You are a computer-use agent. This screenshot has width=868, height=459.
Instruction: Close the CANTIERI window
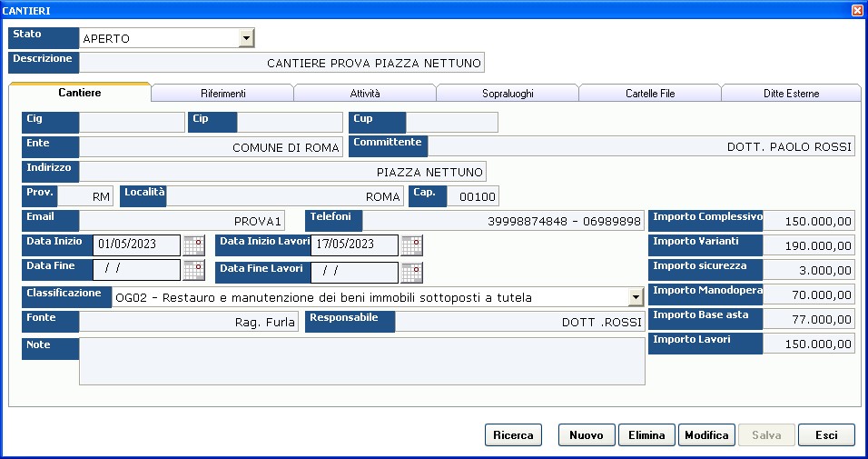point(857,10)
